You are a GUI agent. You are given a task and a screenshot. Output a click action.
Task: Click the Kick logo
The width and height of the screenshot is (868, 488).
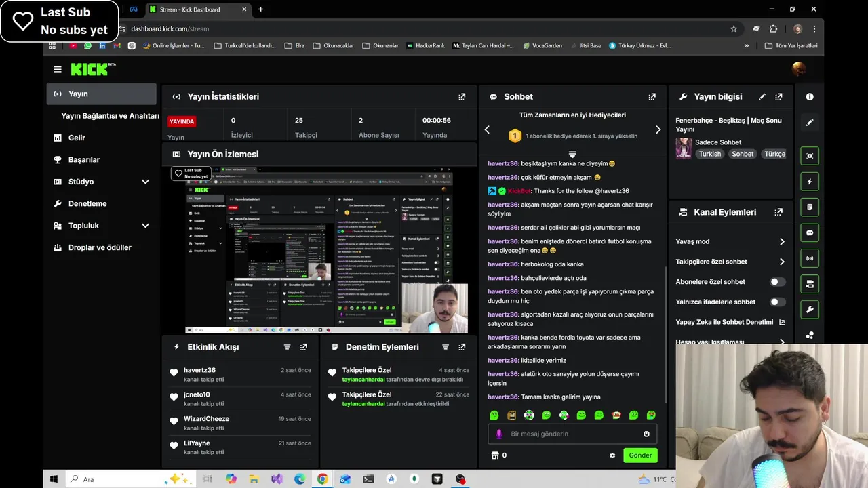(93, 69)
